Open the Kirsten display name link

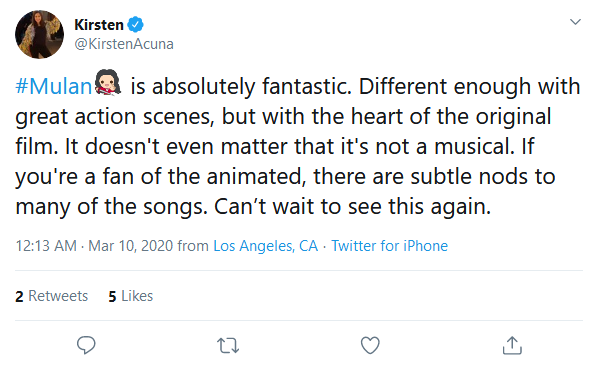99,25
